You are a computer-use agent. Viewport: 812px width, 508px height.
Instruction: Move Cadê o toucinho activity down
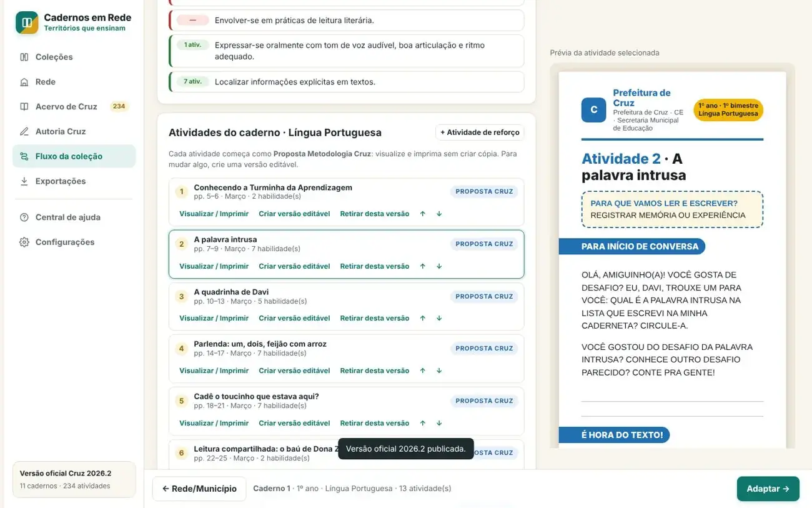[x=439, y=423]
